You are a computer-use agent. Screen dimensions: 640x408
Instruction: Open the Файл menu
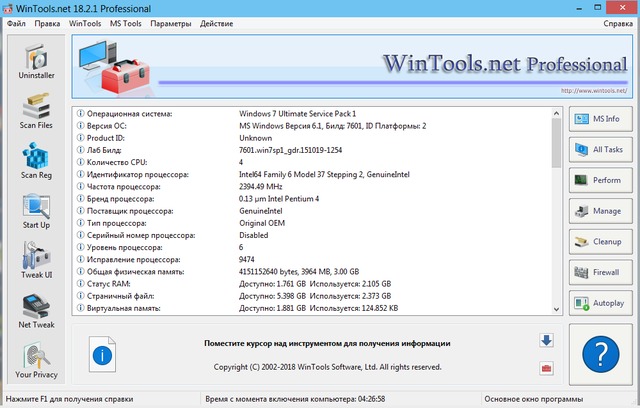[17, 22]
